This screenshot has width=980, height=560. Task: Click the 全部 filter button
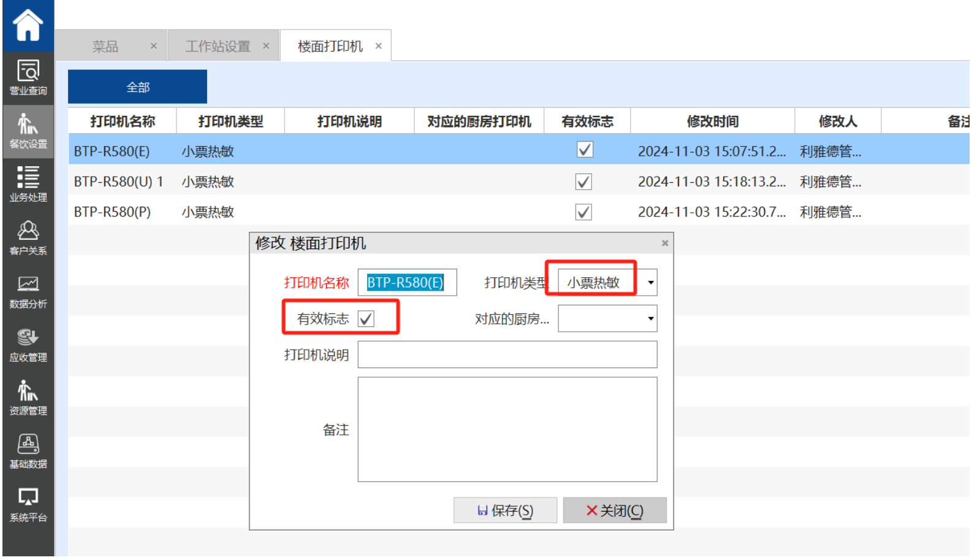(x=137, y=87)
